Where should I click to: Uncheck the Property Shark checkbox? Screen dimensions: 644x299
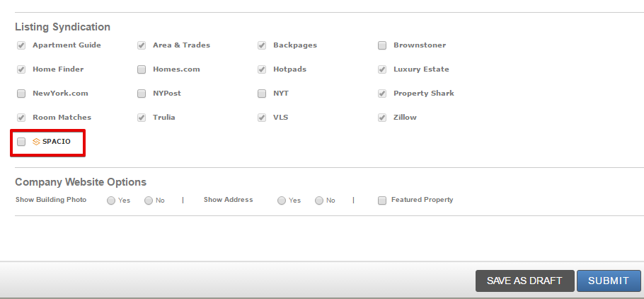coord(382,94)
